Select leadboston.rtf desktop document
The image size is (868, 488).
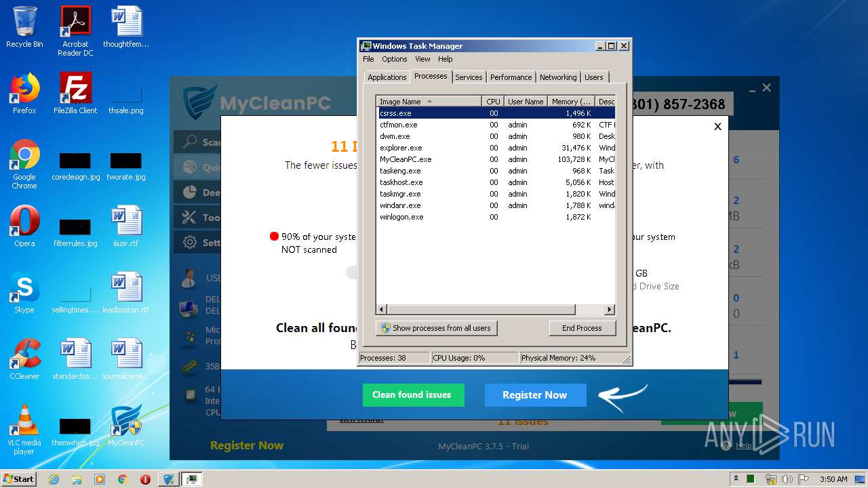(126, 293)
